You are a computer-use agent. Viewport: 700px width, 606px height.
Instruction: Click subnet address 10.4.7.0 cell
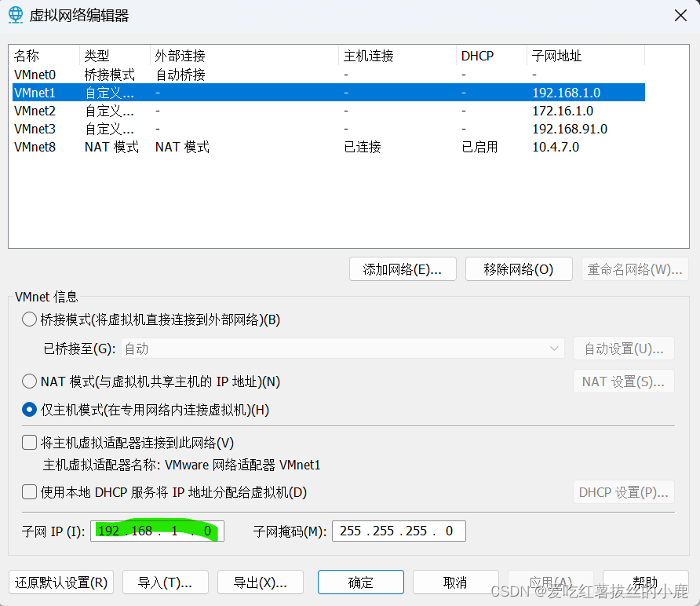tap(556, 147)
